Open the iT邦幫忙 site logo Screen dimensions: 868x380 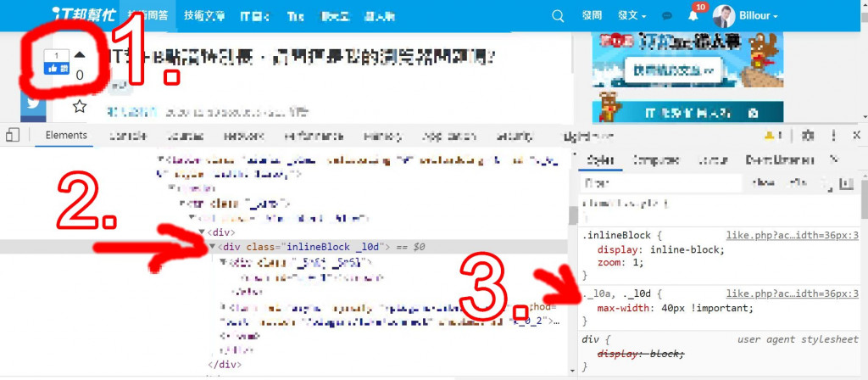84,14
